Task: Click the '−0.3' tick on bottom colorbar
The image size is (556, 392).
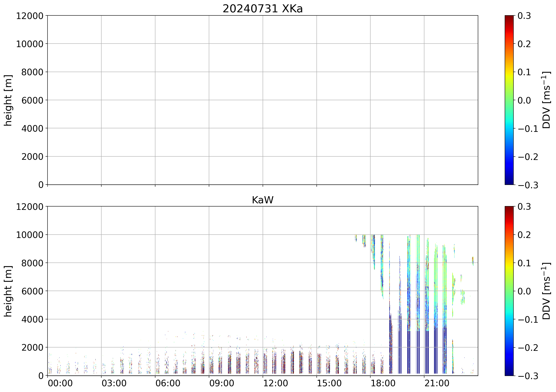Action: pyautogui.click(x=528, y=376)
